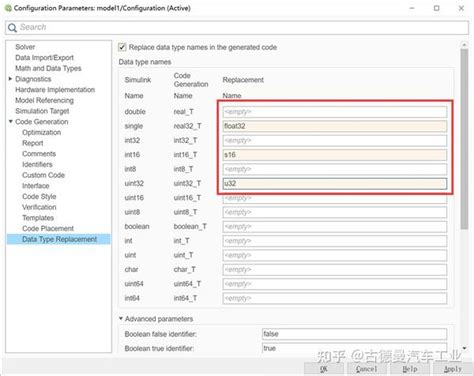Click the search magnifier icon

pos(12,28)
